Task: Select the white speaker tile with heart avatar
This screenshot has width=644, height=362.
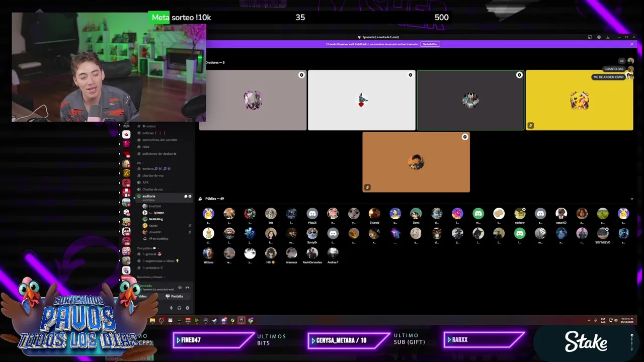Action: coord(361,100)
